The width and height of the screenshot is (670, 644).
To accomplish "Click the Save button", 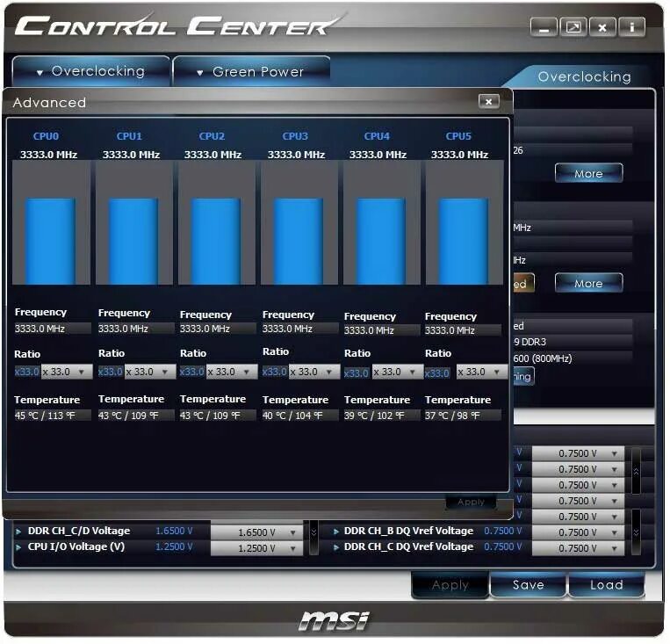I will tap(528, 584).
